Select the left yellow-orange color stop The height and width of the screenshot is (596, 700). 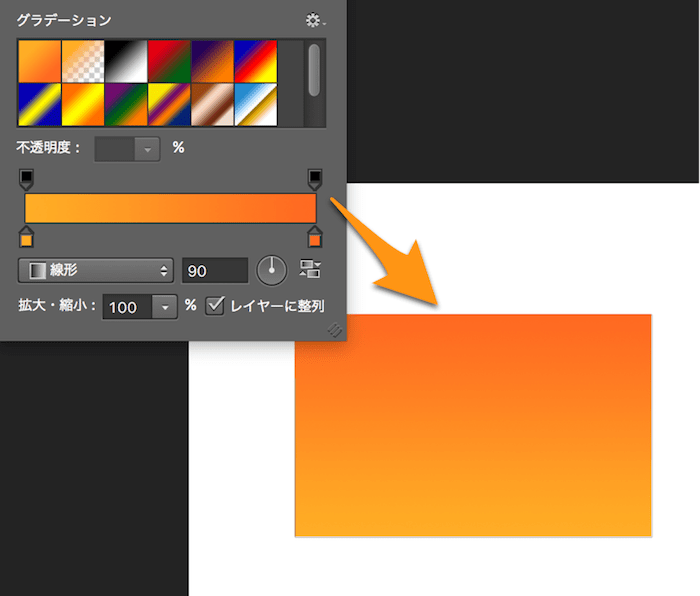26,237
